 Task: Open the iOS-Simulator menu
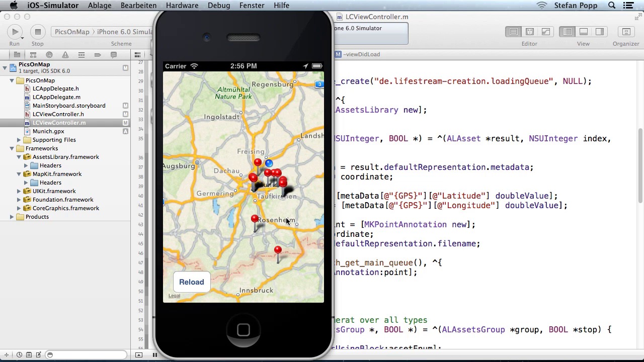(x=53, y=6)
